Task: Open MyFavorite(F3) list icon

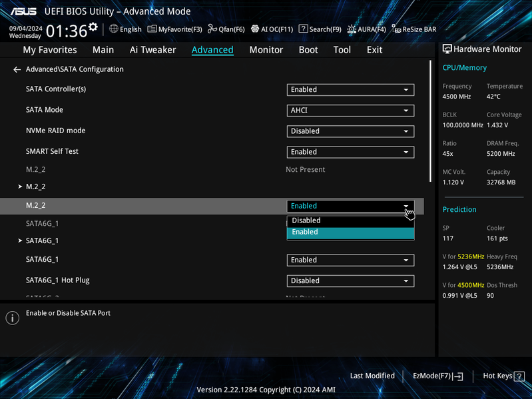Action: point(152,29)
